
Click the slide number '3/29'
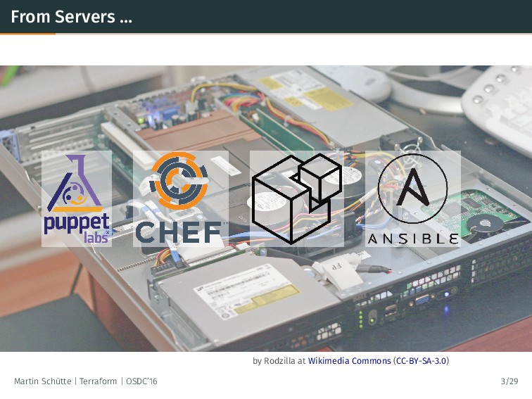[x=509, y=381]
